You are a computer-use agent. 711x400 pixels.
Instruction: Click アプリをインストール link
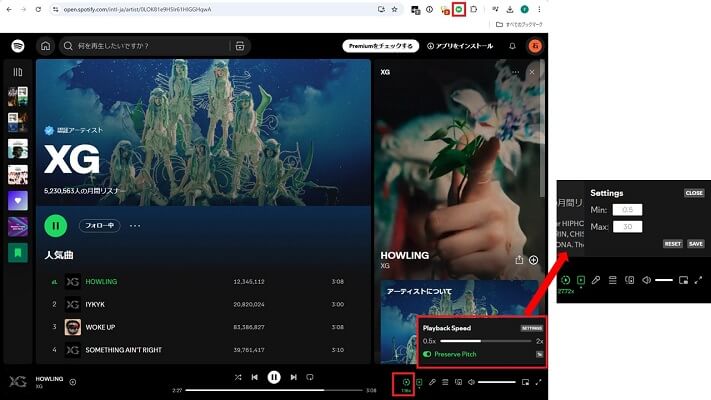[460, 46]
